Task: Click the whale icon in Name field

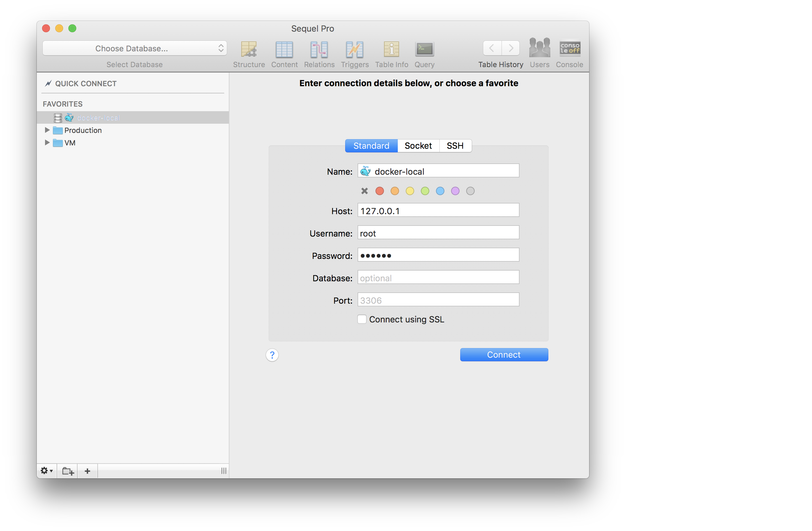Action: pos(366,171)
